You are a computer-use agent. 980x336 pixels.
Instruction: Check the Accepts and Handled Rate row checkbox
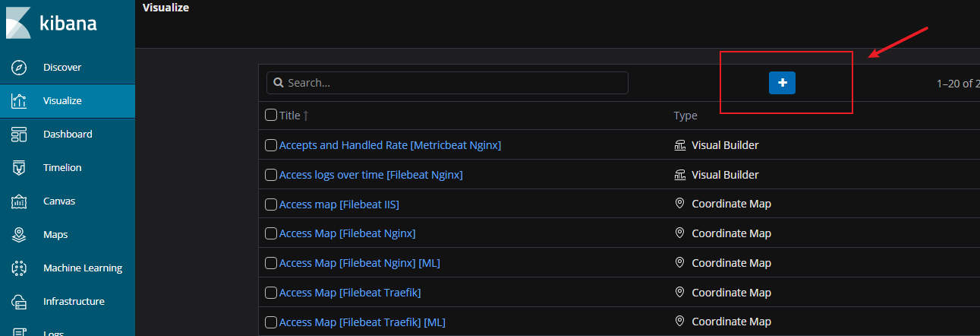click(x=271, y=145)
